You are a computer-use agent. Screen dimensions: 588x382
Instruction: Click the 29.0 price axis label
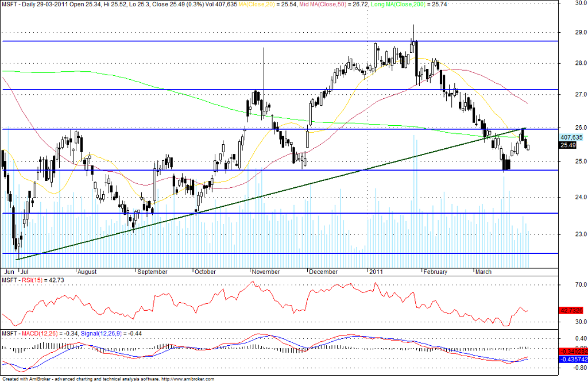point(581,32)
